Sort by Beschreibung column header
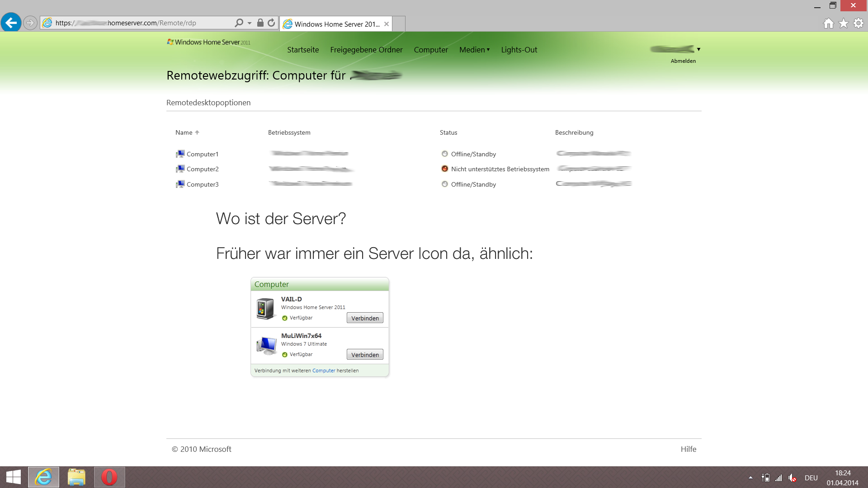The image size is (868, 488). point(574,132)
